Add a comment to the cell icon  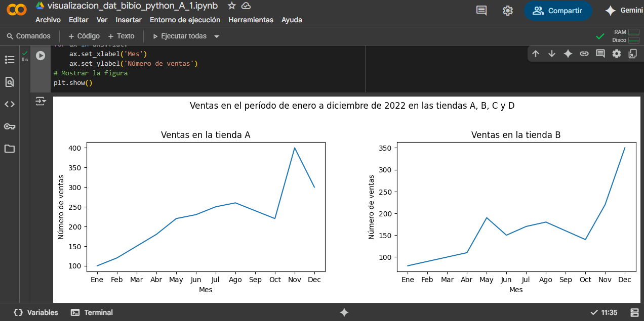pyautogui.click(x=600, y=54)
